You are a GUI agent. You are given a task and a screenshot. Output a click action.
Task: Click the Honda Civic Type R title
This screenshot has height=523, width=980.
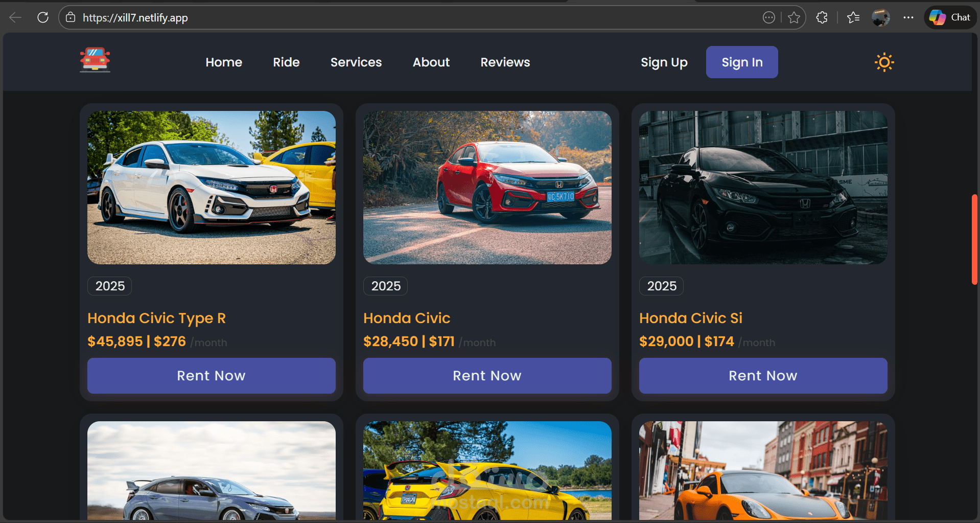point(157,318)
